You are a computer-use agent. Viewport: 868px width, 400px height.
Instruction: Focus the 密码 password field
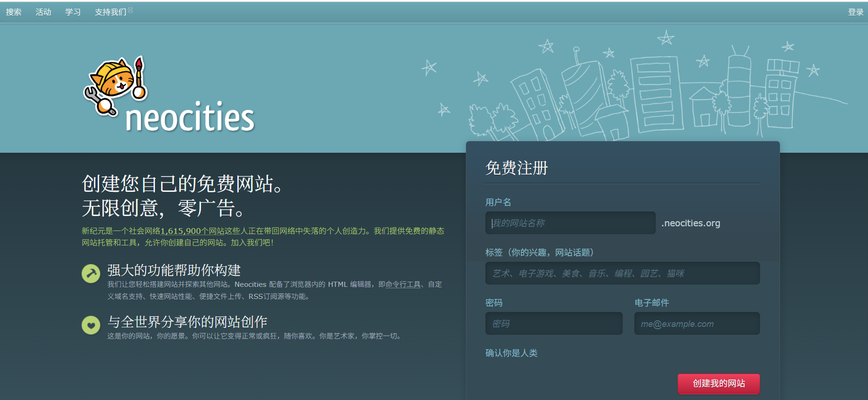tap(554, 324)
